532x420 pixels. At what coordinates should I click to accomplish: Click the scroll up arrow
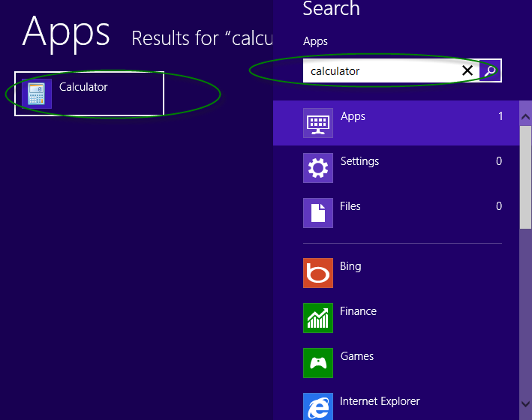click(525, 117)
